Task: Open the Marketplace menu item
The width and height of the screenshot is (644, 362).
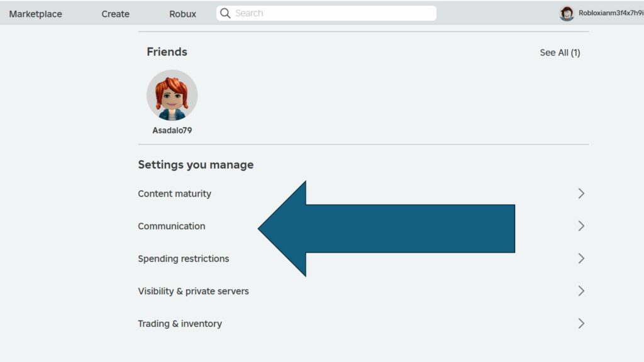Action: click(35, 14)
